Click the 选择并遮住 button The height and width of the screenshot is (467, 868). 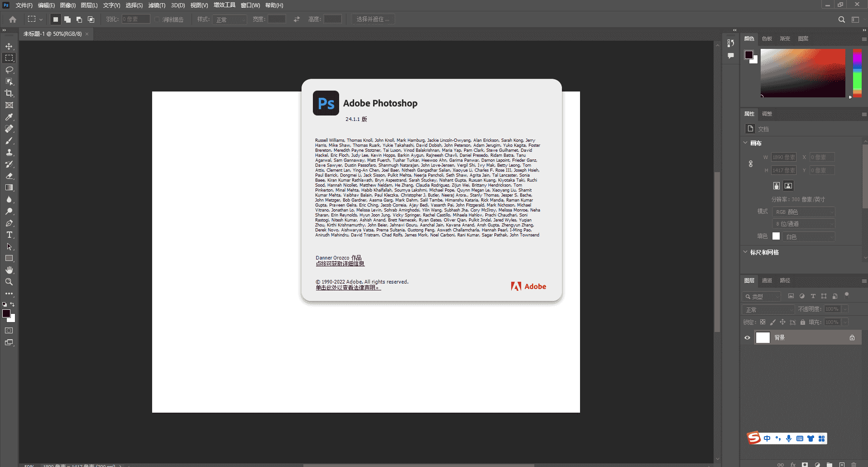point(373,19)
